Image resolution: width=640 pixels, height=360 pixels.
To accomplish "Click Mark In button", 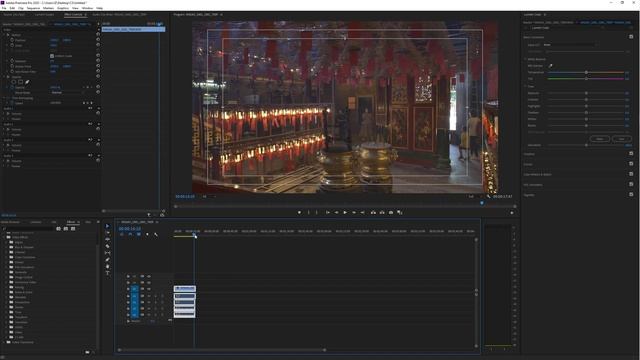I will 309,212.
